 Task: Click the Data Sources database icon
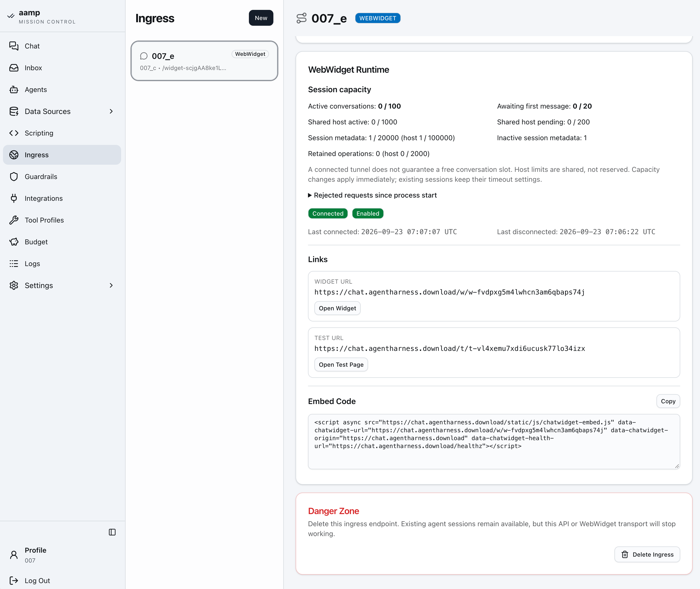pyautogui.click(x=14, y=111)
